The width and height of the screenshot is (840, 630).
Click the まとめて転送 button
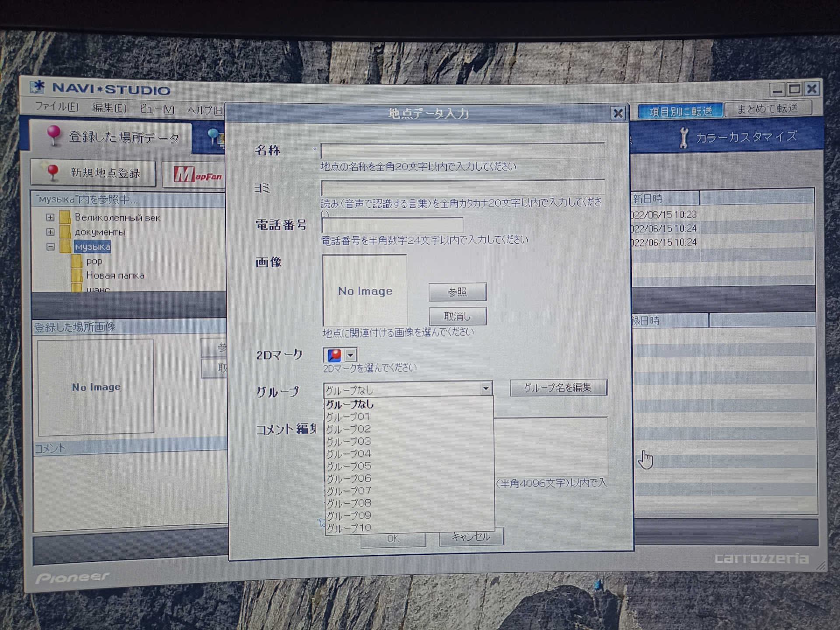[768, 108]
